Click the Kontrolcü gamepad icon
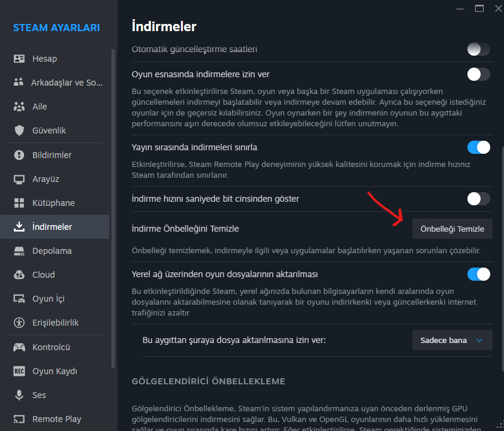Image resolution: width=504 pixels, height=431 pixels. point(19,347)
